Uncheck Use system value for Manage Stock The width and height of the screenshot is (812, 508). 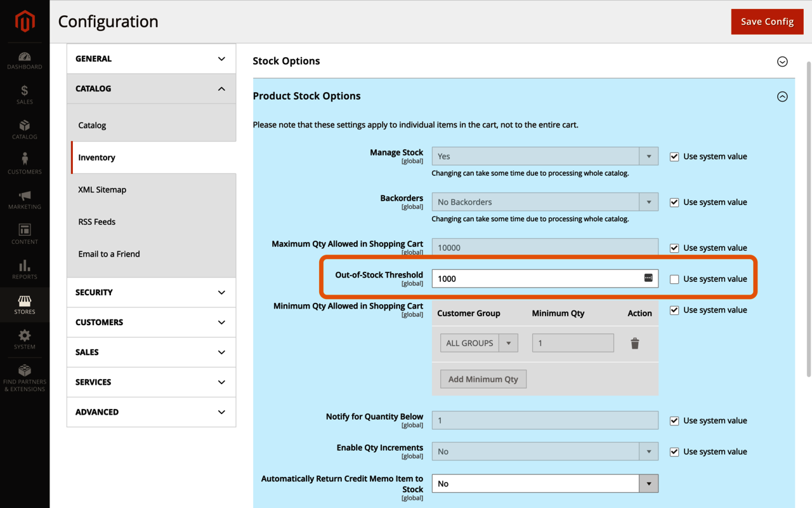coord(674,157)
